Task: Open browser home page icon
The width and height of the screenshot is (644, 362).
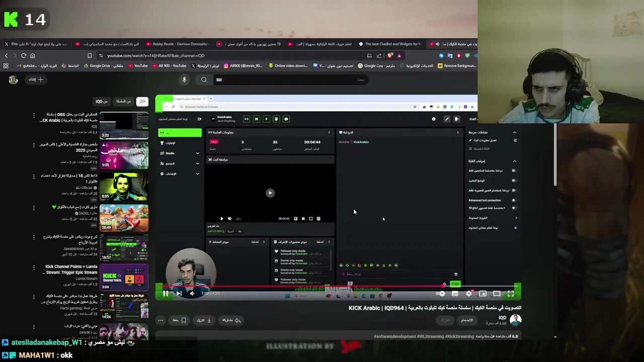Action: (32, 55)
